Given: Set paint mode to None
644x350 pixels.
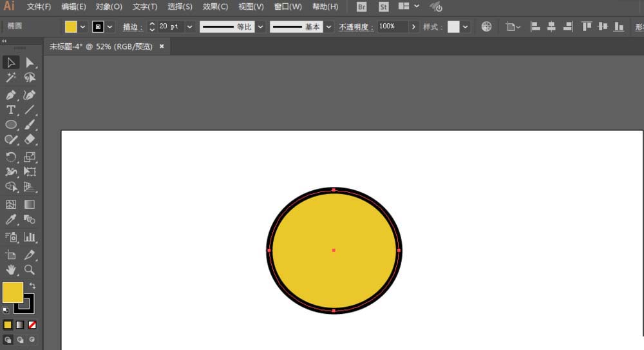Looking at the screenshot, I should coord(32,325).
